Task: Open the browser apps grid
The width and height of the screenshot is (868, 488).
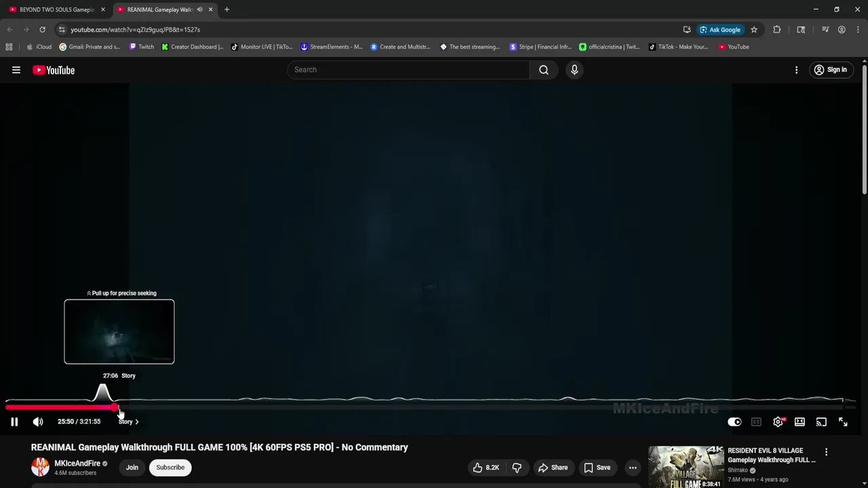Action: [x=9, y=47]
